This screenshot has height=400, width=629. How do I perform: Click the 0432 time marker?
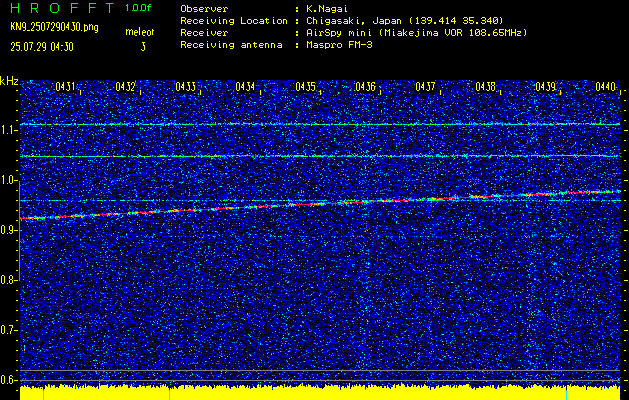125,86
